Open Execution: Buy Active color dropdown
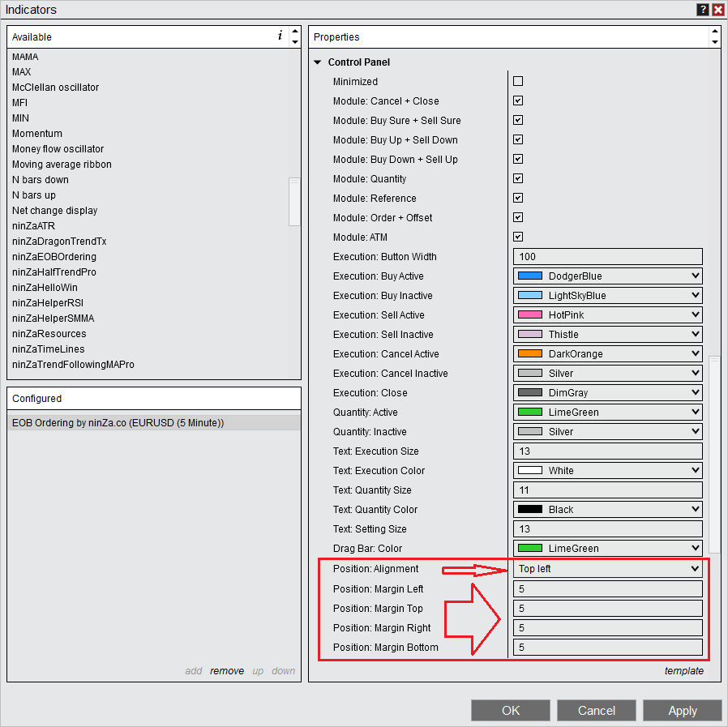 tap(607, 276)
